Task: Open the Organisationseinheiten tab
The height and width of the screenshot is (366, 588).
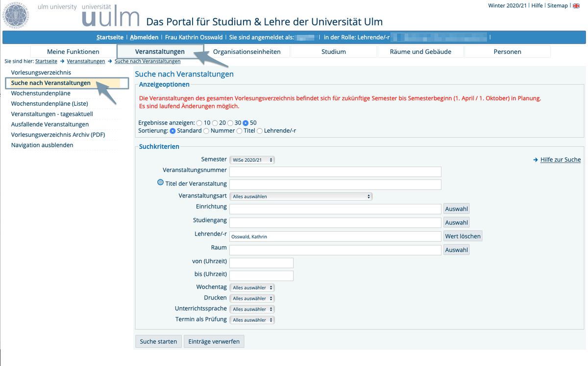Action: (x=247, y=51)
